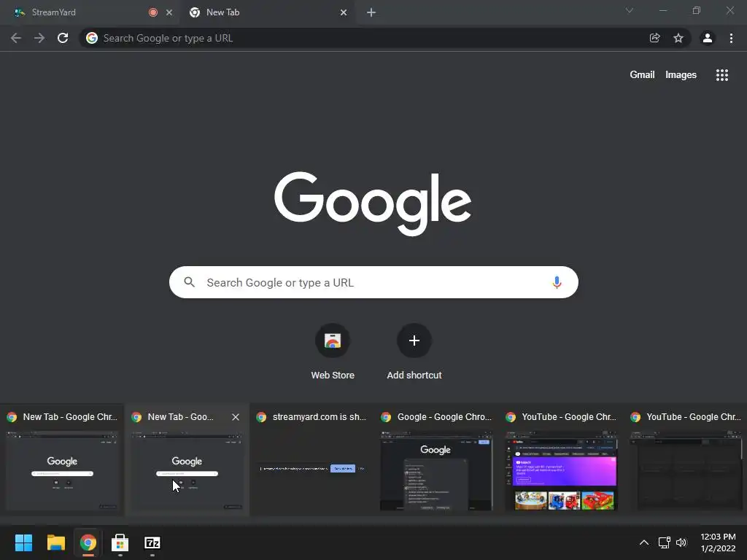Viewport: 747px width, 560px height.
Task: Start voice search with microphone icon
Action: [557, 282]
